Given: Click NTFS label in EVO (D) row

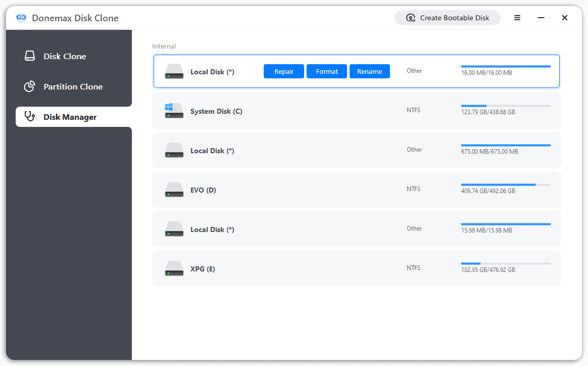Looking at the screenshot, I should click(x=413, y=189).
